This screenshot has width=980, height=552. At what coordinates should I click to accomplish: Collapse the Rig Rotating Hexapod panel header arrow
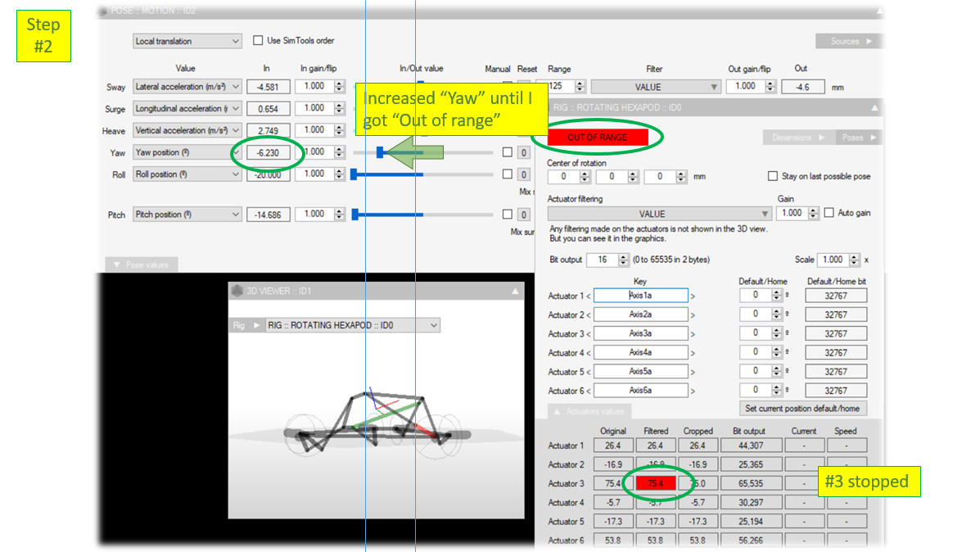[x=874, y=107]
